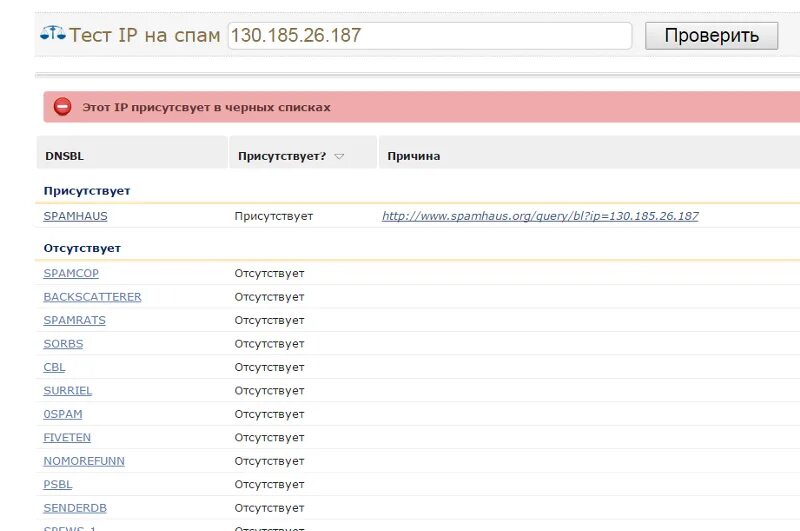This screenshot has width=800, height=531.
Task: Click Отсутствует status in SPAMCOP row
Action: pos(269,273)
